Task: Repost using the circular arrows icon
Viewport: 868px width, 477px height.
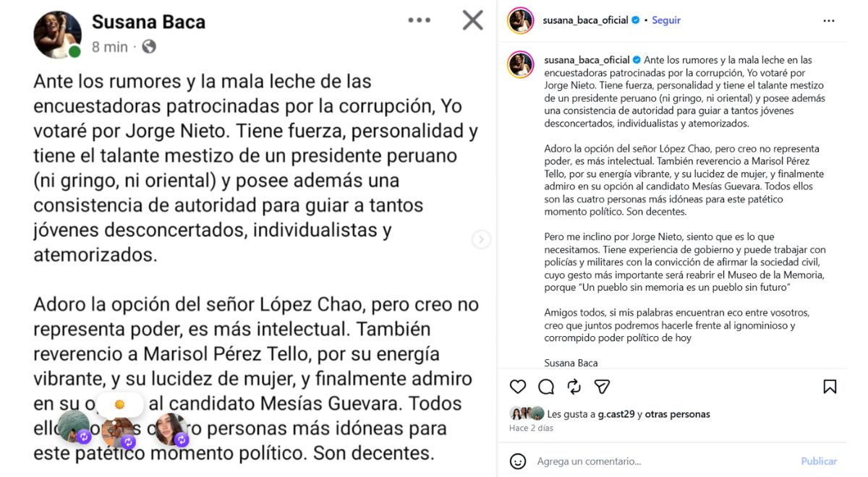Action: coord(574,387)
